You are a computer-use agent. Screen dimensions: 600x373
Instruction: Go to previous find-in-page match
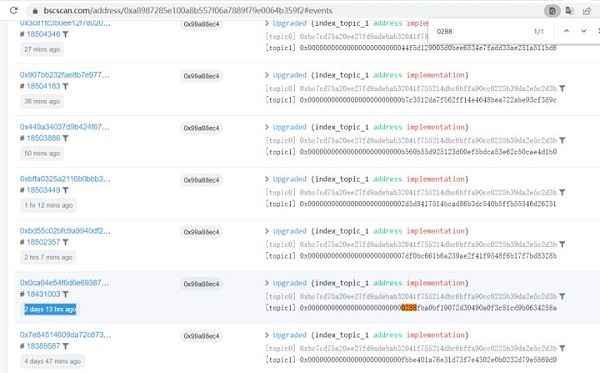[566, 31]
